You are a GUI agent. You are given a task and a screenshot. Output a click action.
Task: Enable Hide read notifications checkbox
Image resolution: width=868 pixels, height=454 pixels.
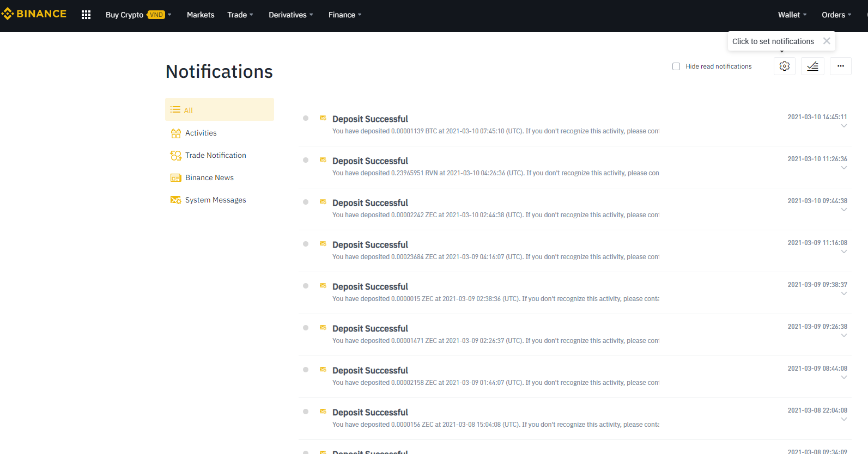tap(676, 66)
